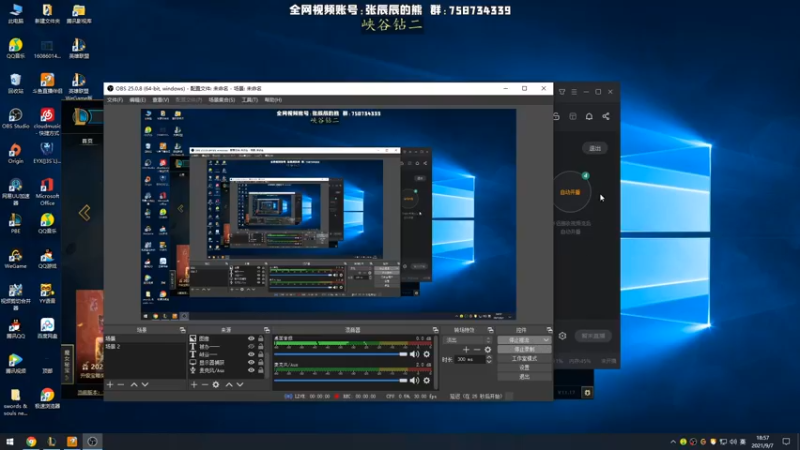This screenshot has width=800, height=450.
Task: Remove the selected source with the minus icon
Action: (x=205, y=384)
